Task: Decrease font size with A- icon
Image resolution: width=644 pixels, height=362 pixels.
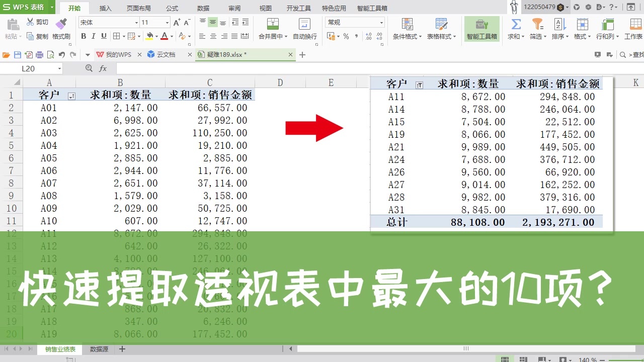Action: tap(187, 23)
